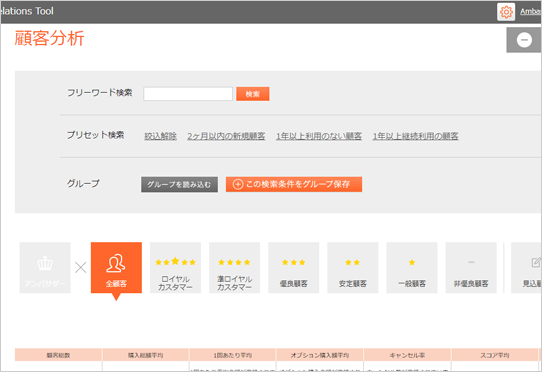Image resolution: width=542 pixels, height=372 pixels.
Task: Select the 全顧客 tile
Action: coord(116,268)
